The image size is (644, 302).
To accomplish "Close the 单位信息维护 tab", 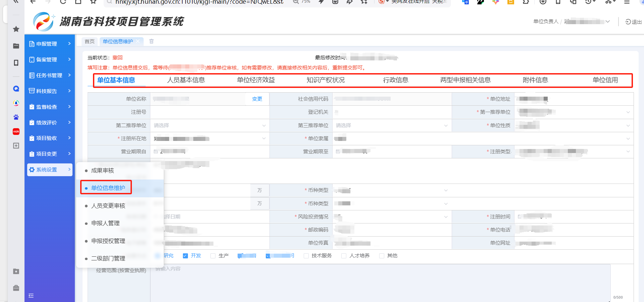I will (138, 41).
